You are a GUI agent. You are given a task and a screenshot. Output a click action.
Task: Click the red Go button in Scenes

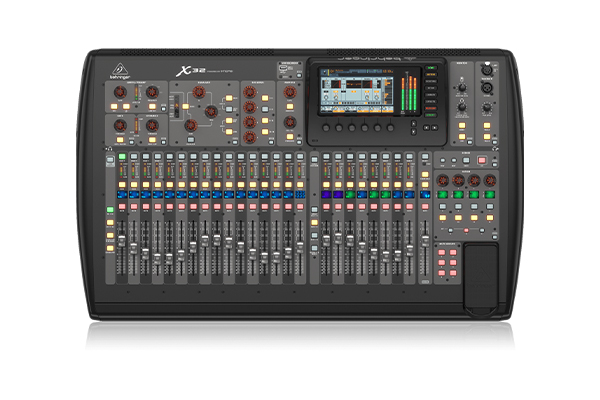pyautogui.click(x=482, y=160)
